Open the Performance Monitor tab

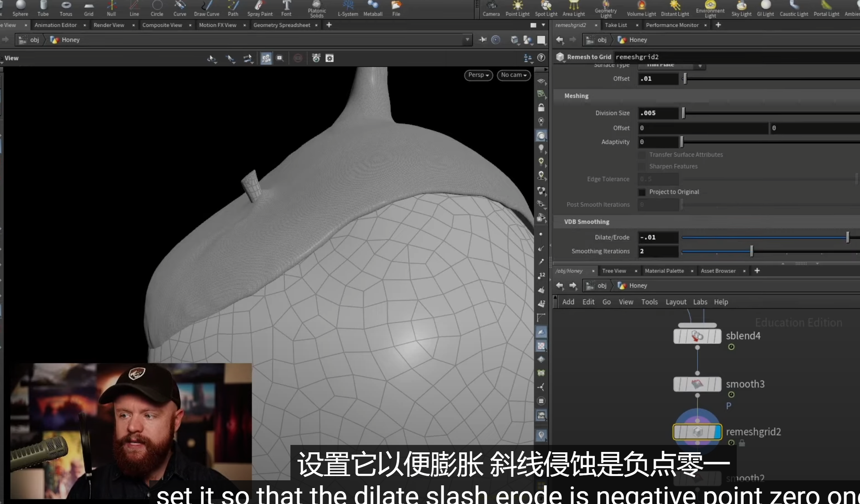click(x=672, y=25)
